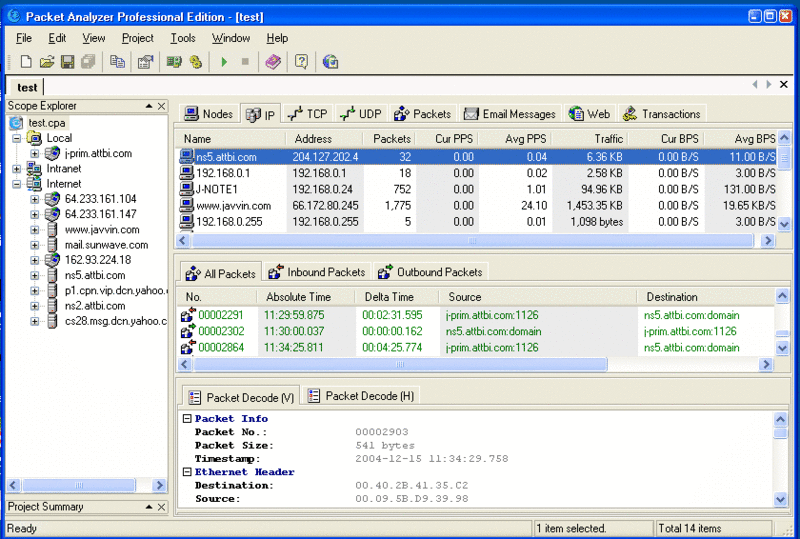
Task: Expand the j-prim.attbi.com tree node
Action: [x=34, y=154]
